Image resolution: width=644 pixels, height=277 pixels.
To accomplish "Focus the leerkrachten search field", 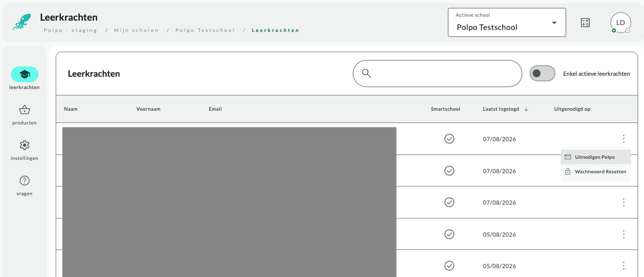I will (x=437, y=73).
